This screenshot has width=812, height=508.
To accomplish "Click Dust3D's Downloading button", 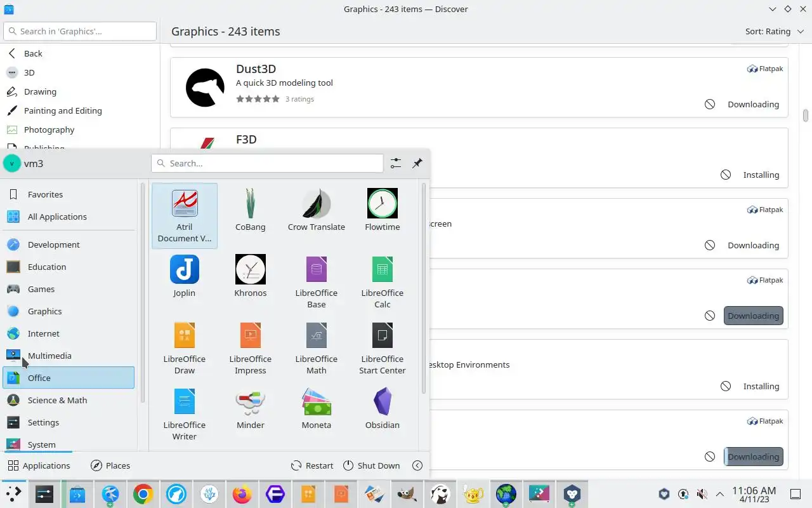I will (753, 104).
